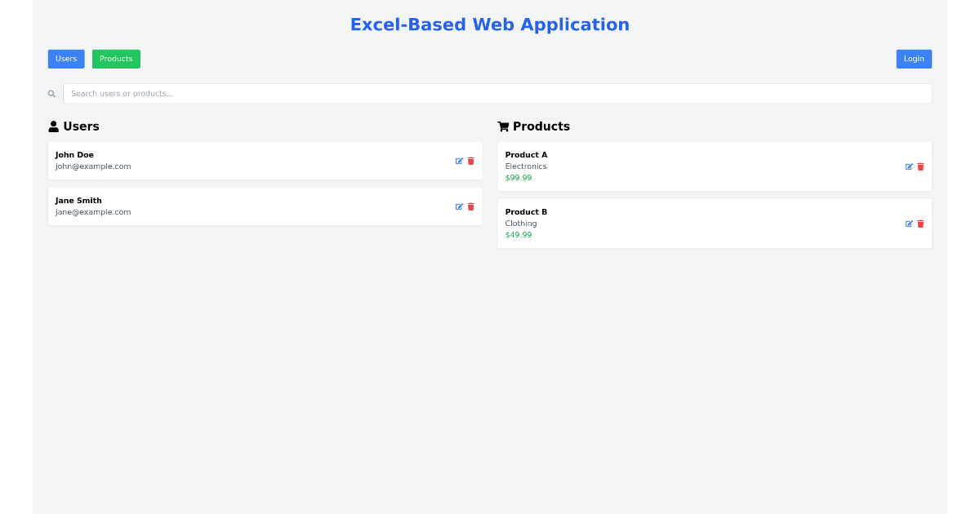Click the delete trash icon for John Doe
This screenshot has width=980, height=514.
pos(471,161)
